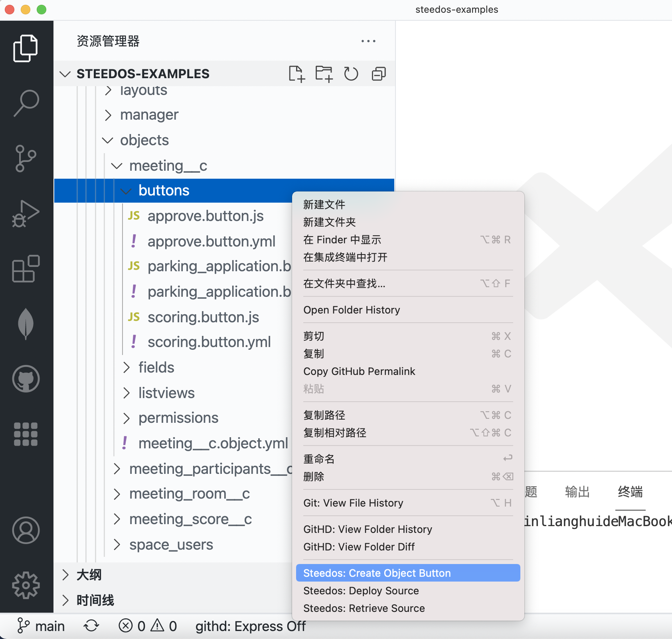This screenshot has width=672, height=639.
Task: Expand the space_users folder
Action: tap(117, 544)
